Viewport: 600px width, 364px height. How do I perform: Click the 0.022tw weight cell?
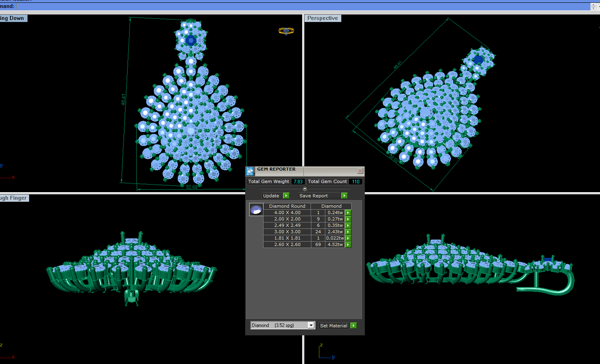(x=335, y=238)
